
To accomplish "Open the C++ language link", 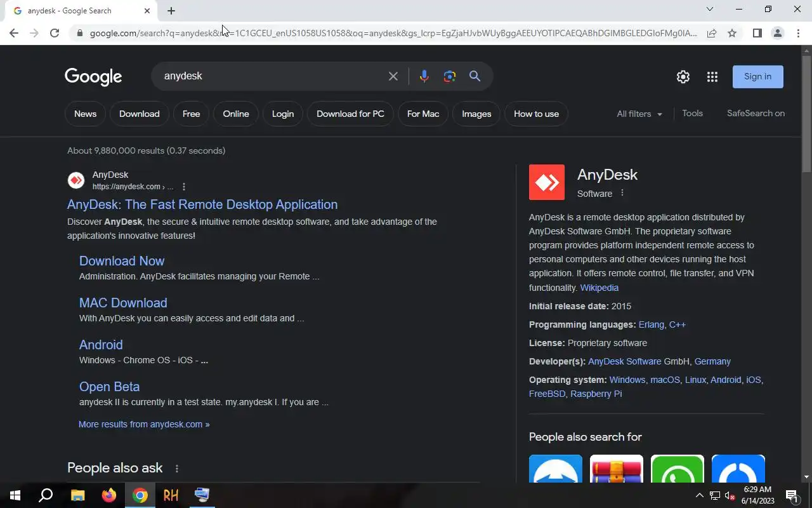I will coord(678,324).
